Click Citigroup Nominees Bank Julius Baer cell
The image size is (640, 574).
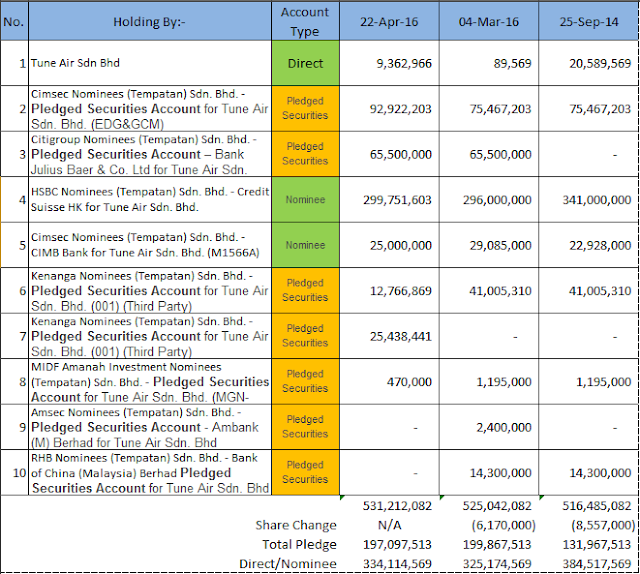150,154
